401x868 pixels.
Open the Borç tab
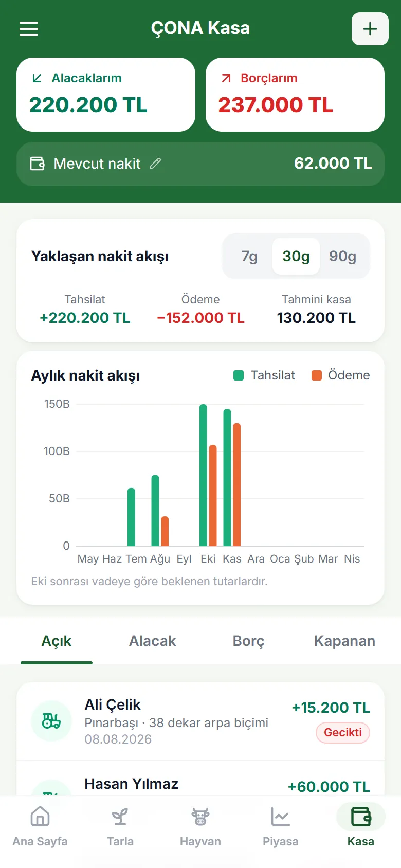[x=248, y=641]
